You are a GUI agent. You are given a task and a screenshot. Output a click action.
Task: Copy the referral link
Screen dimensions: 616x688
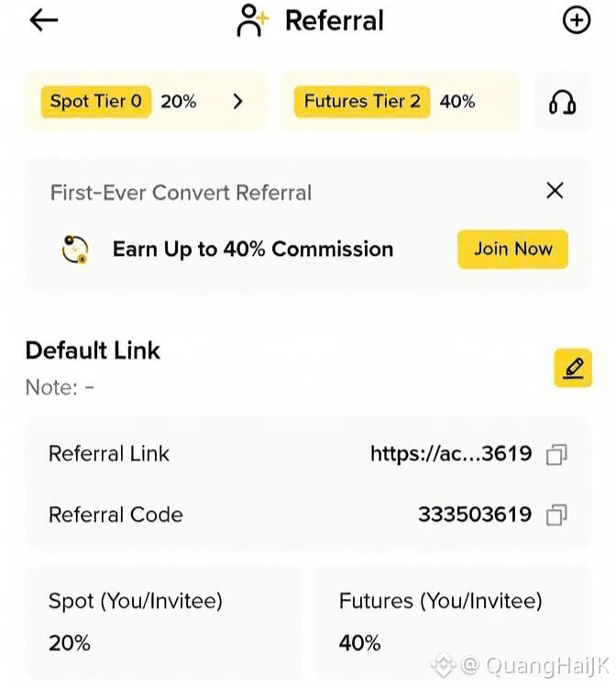556,454
